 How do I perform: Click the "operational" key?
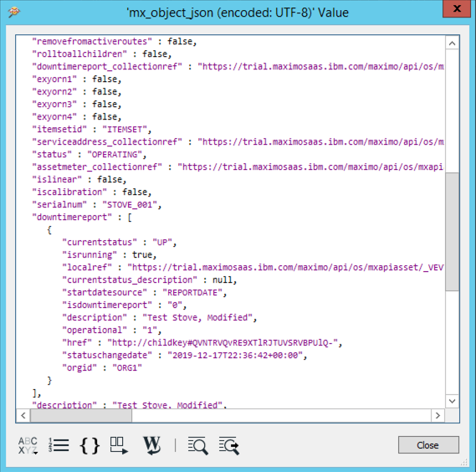tap(95, 331)
